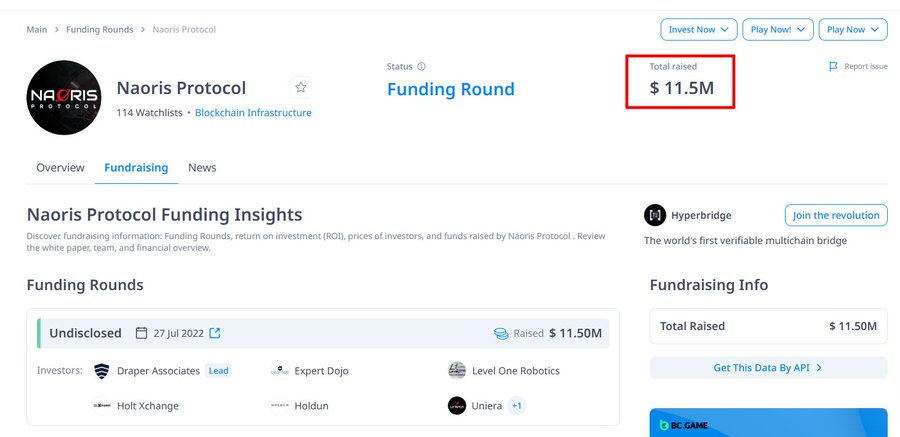Click 'The world's first verifiable multichain bridge' text
This screenshot has width=900, height=437.
746,241
